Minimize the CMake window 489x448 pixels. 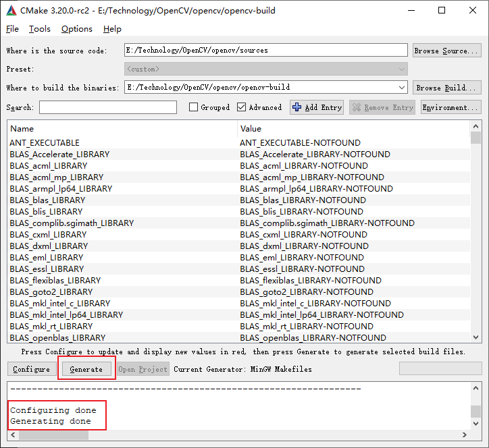click(411, 10)
